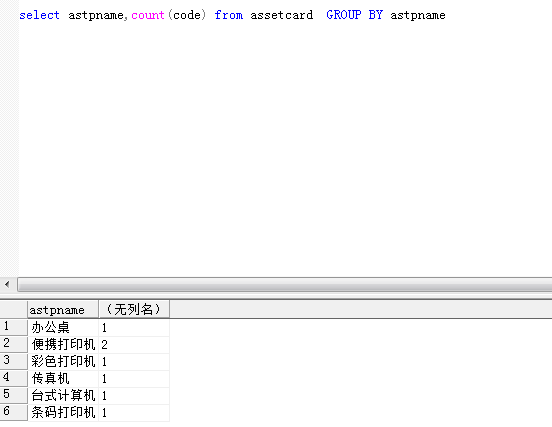Click the count function in the query

148,15
